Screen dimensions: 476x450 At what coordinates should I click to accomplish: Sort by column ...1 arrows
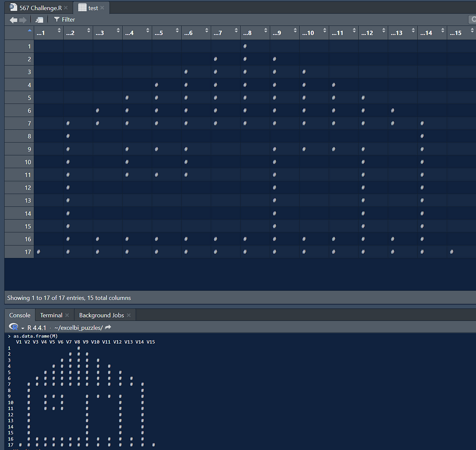pos(59,33)
